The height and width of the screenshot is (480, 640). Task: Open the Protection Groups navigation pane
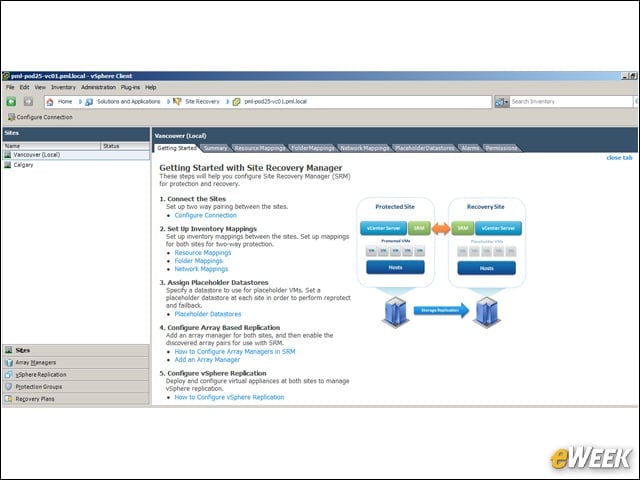pyautogui.click(x=76, y=387)
